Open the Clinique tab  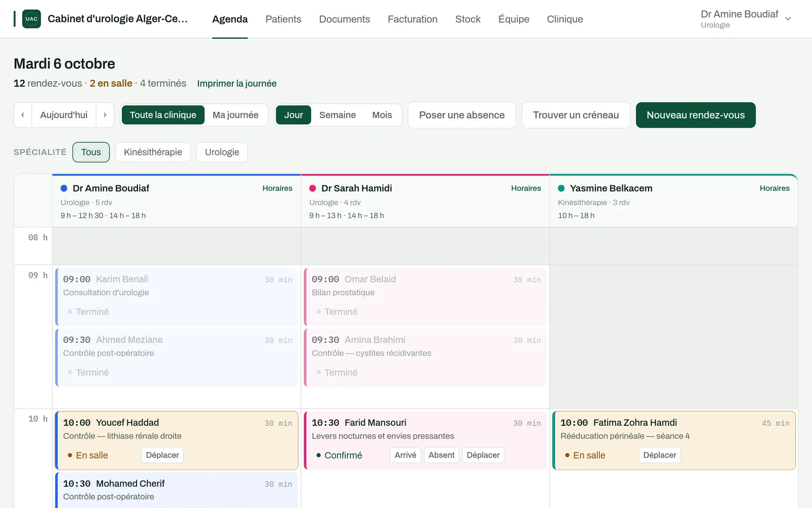pyautogui.click(x=565, y=19)
